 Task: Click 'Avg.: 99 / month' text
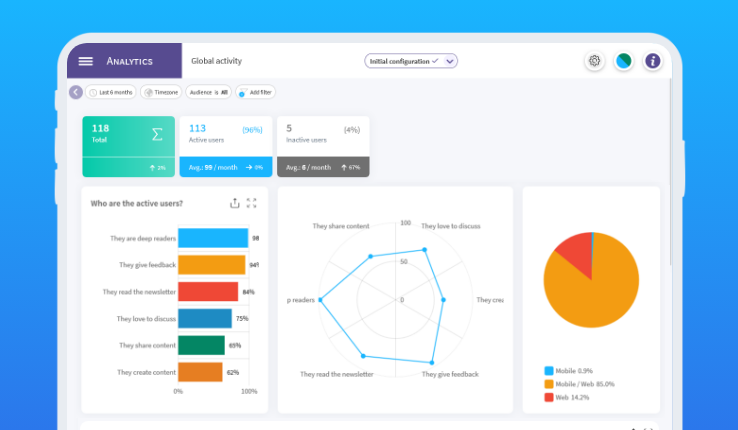213,167
